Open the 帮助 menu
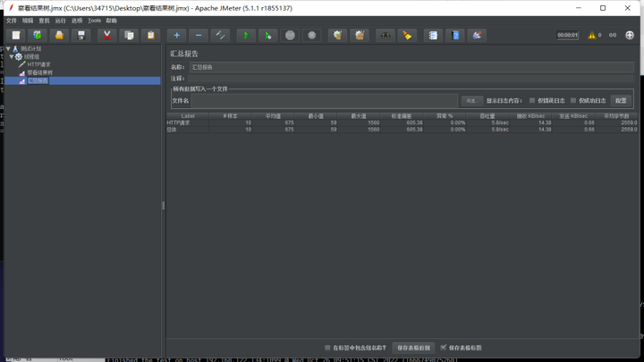 coord(111,21)
